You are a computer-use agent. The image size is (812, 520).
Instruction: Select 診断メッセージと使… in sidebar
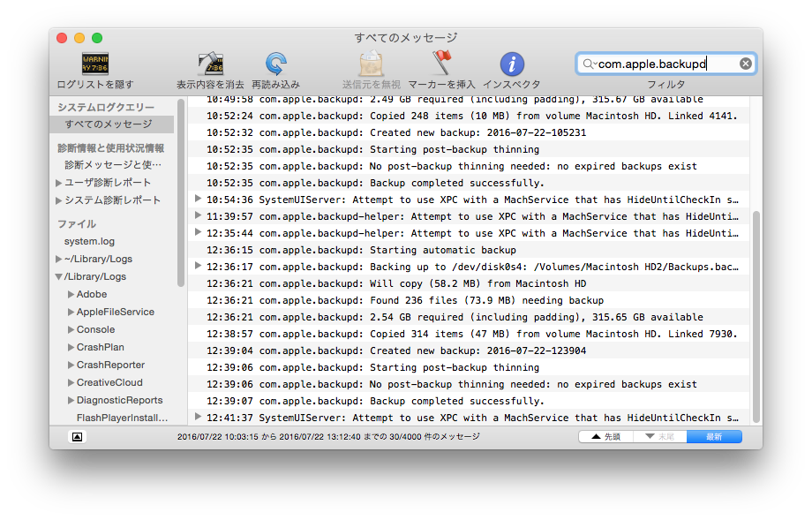tap(113, 165)
